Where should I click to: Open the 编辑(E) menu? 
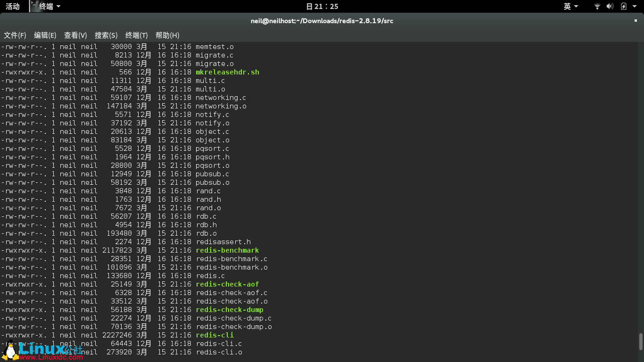pyautogui.click(x=45, y=35)
